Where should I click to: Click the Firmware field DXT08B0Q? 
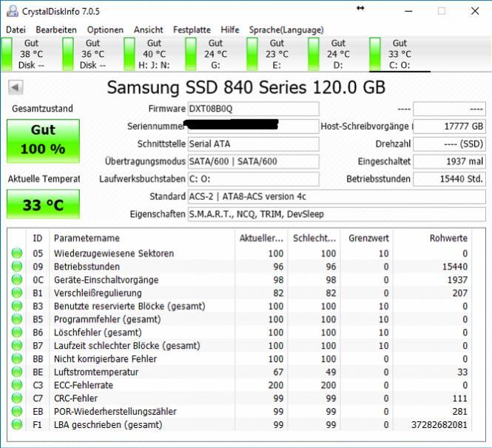pyautogui.click(x=254, y=109)
